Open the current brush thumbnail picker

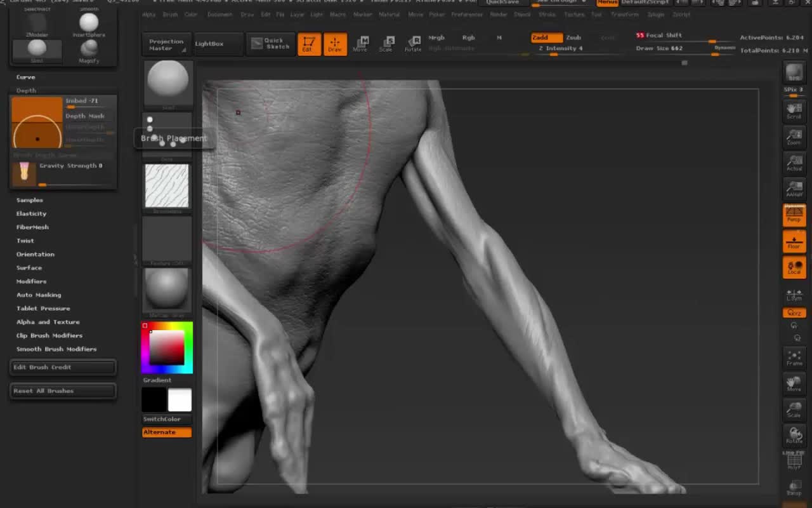168,86
